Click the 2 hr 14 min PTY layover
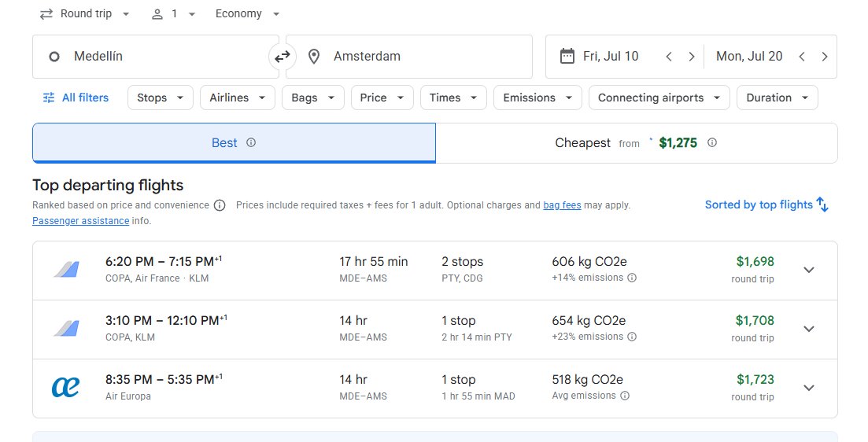Viewport: 868px width, 442px height. 477,337
